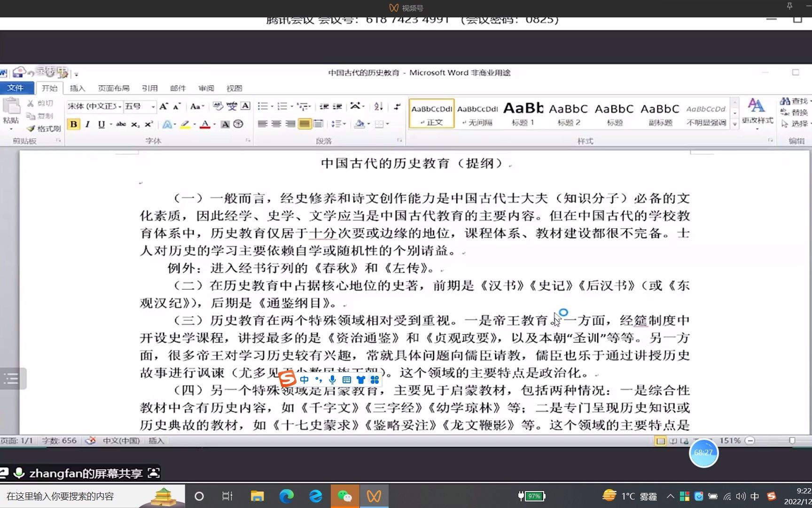Clear formatting eraser icon
Viewport: 812px width, 508px height.
point(218,106)
